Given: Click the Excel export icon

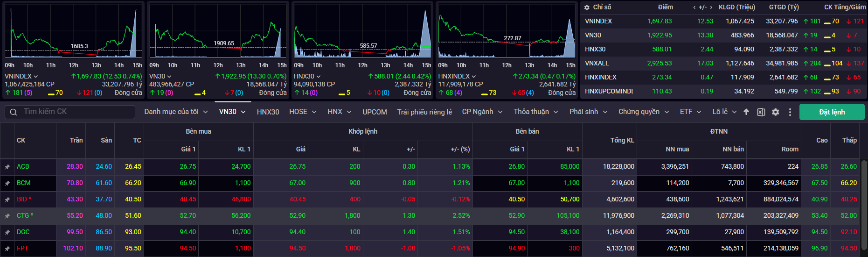Looking at the screenshot, I should click(x=761, y=112).
